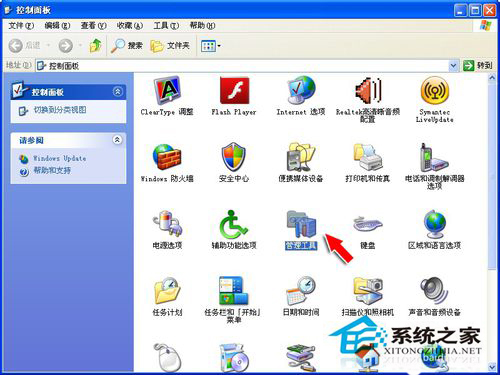Screen dimensions: 500x375
Task: Open Windows 防火墙 icon
Action: point(167,157)
